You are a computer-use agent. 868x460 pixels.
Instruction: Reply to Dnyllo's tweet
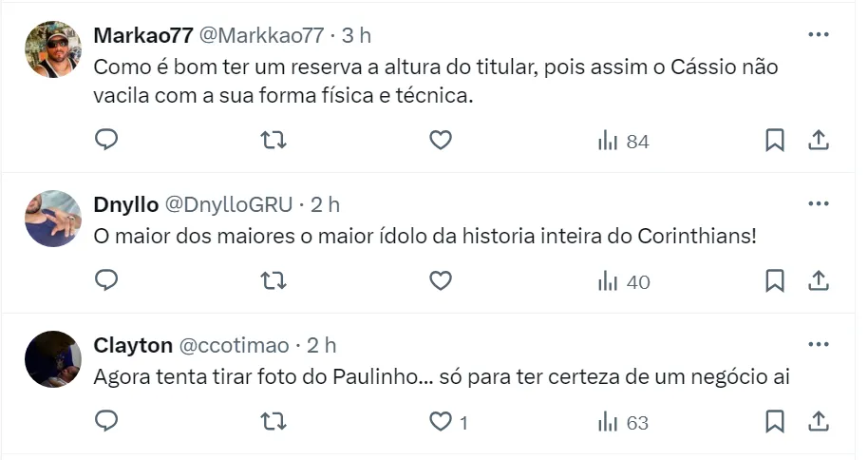coord(107,281)
